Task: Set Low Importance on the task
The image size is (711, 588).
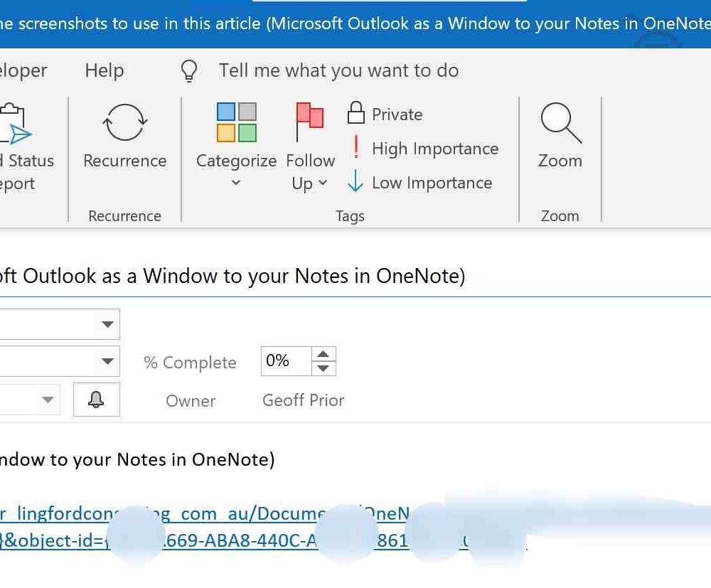Action: point(420,182)
